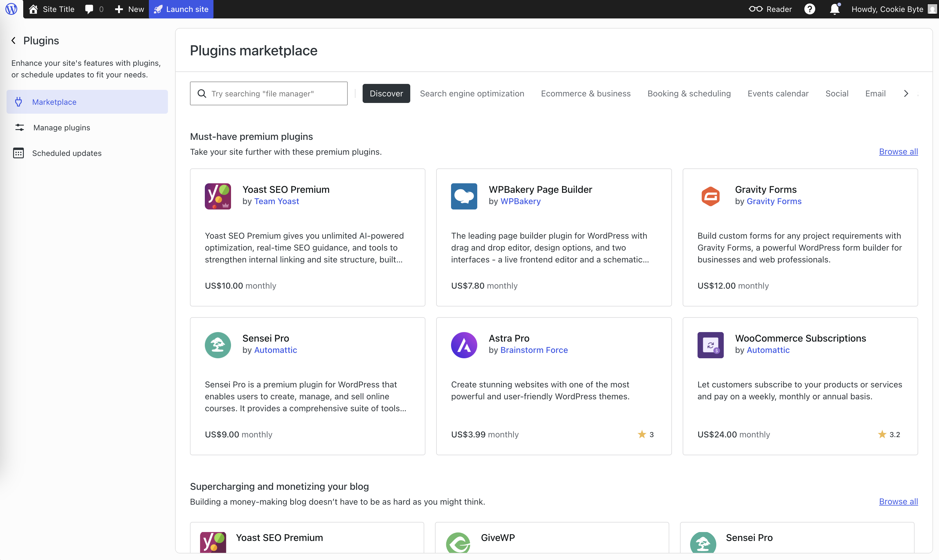This screenshot has height=560, width=939.
Task: Select Marketplace shield icon in sidebar
Action: (19, 101)
